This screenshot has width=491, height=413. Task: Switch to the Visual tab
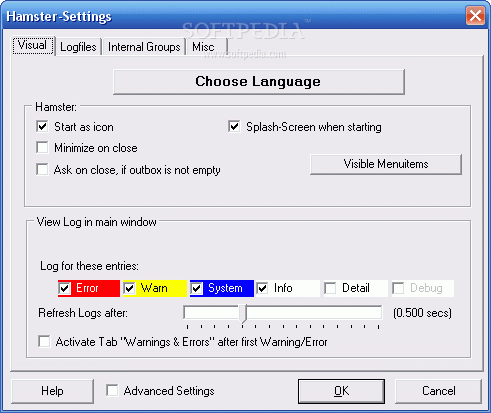point(33,45)
